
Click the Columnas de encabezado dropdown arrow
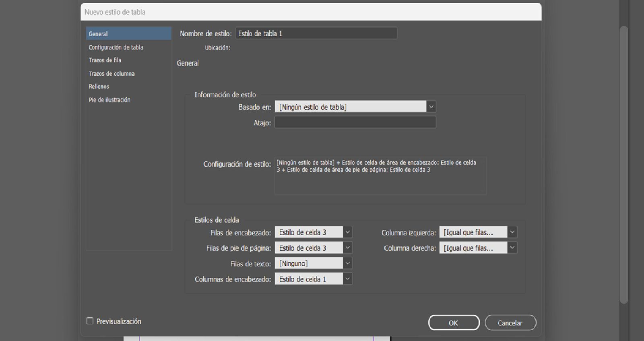[x=348, y=279]
